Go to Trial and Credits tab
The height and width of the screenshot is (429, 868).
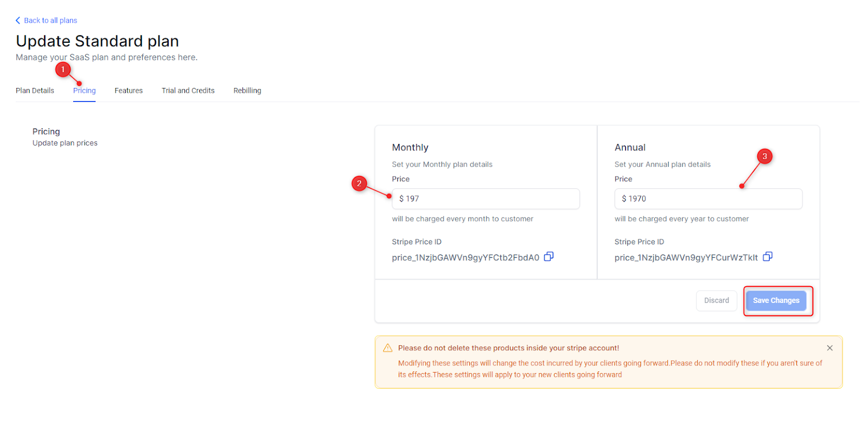pyautogui.click(x=188, y=91)
